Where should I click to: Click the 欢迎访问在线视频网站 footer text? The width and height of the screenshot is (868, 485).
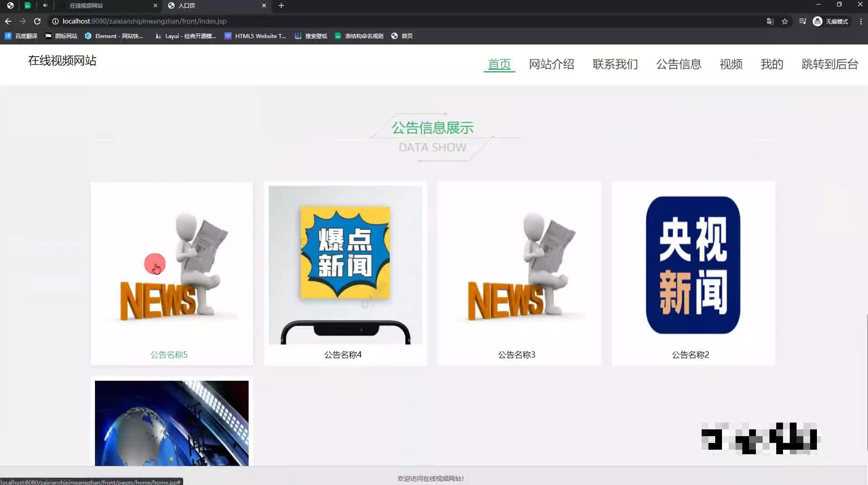coord(431,478)
